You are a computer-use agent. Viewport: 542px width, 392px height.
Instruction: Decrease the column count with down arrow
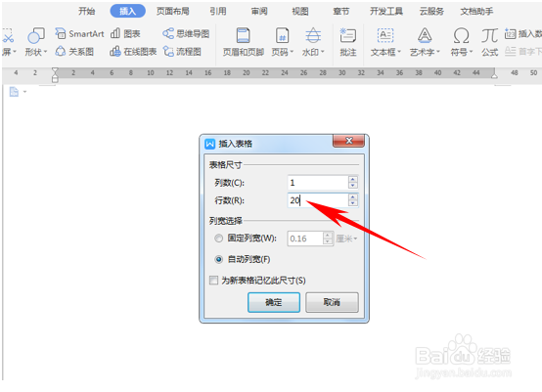coord(353,186)
